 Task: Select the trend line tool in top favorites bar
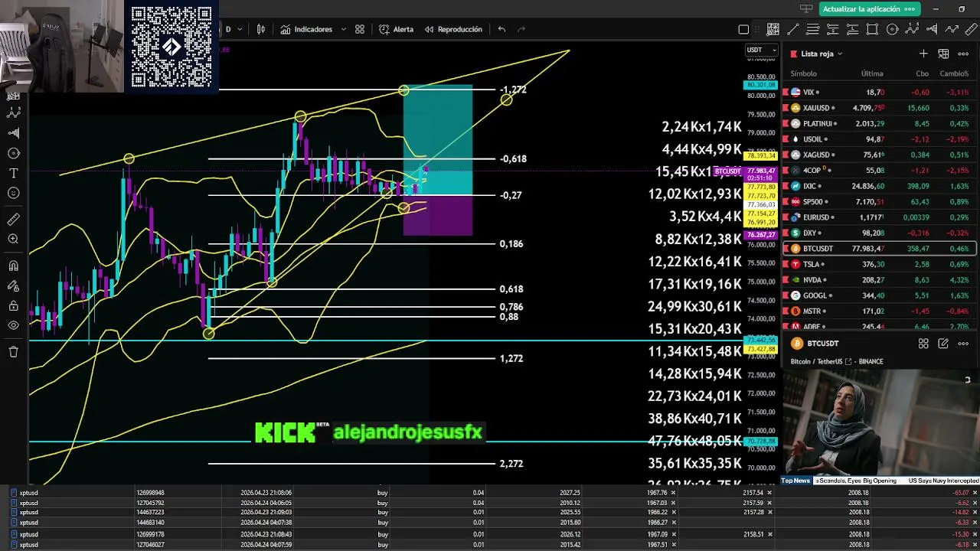(792, 29)
